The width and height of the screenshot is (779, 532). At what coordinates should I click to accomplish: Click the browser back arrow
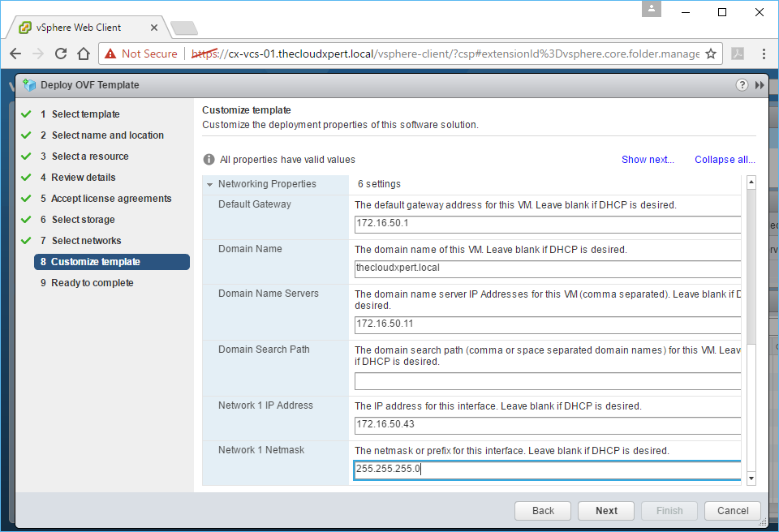(15, 54)
